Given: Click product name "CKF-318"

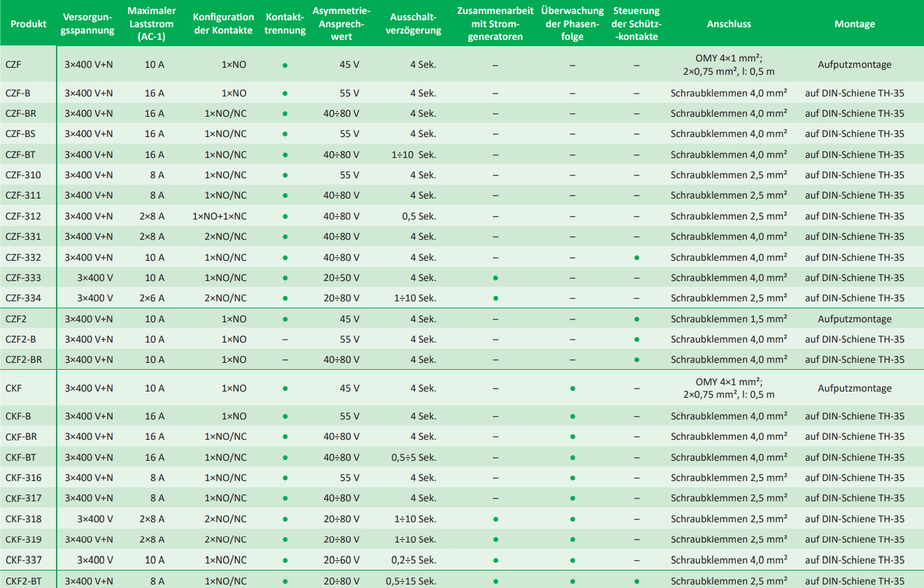Looking at the screenshot, I should [x=23, y=519].
